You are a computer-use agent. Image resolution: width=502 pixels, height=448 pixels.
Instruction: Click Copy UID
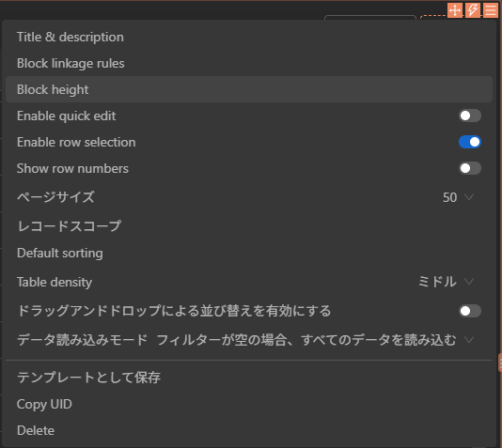point(249,404)
